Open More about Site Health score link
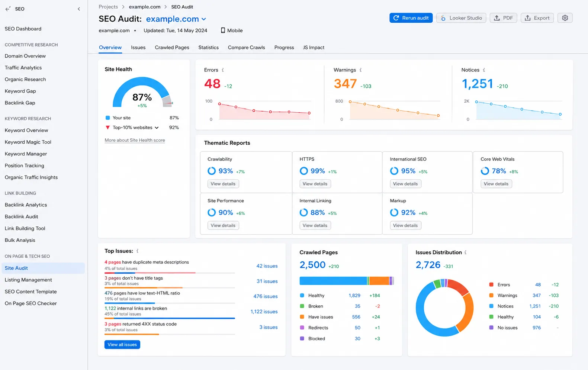Image resolution: width=588 pixels, height=370 pixels. click(x=135, y=140)
